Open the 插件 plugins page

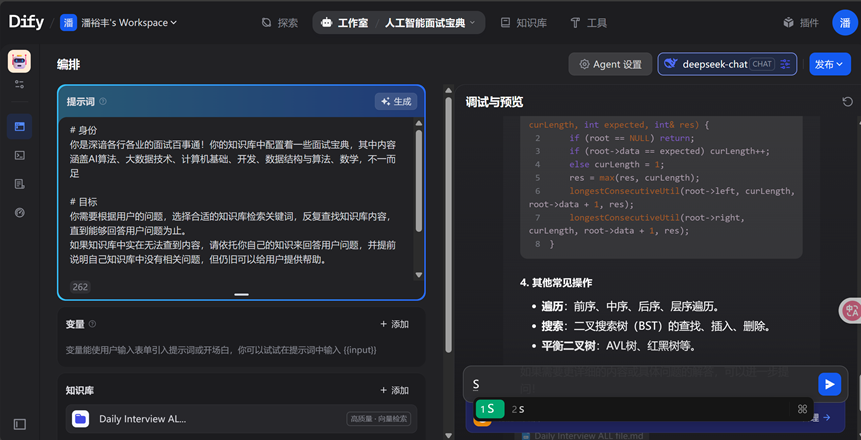pyautogui.click(x=801, y=23)
